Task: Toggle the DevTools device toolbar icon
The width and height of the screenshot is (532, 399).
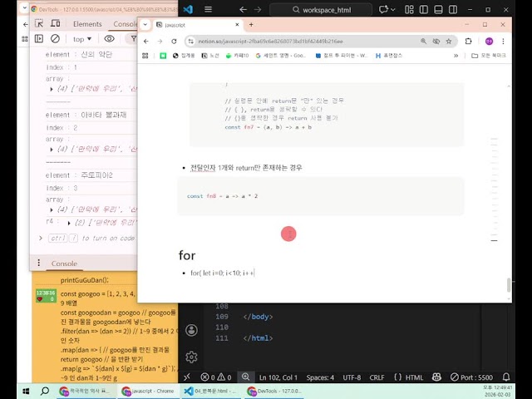Action: (56, 23)
